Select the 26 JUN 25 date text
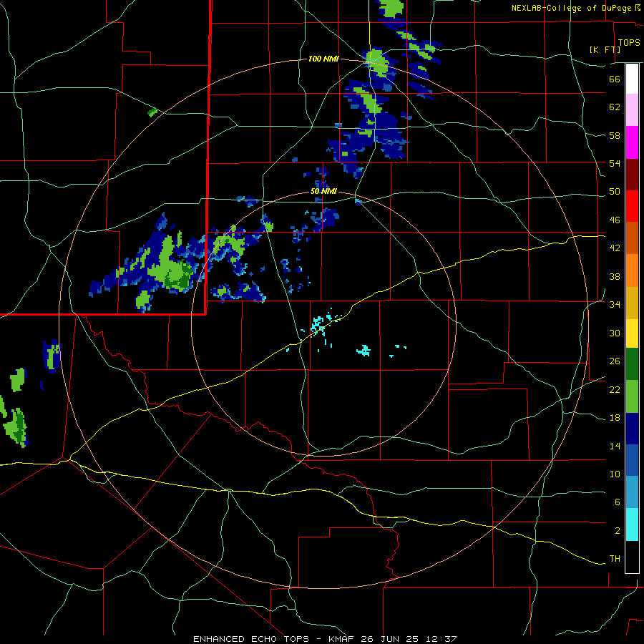 tap(390, 639)
